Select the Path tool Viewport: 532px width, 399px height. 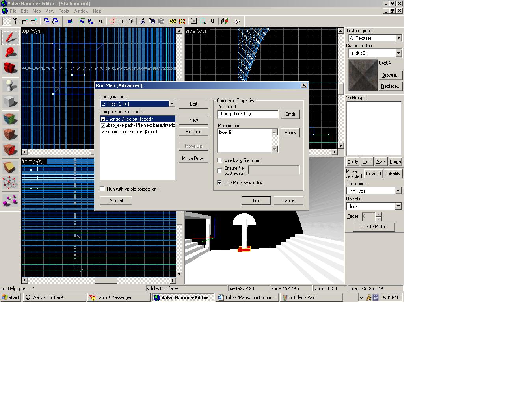click(10, 200)
